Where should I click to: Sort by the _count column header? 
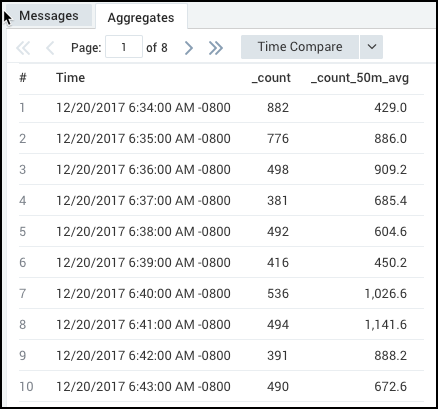[x=271, y=78]
